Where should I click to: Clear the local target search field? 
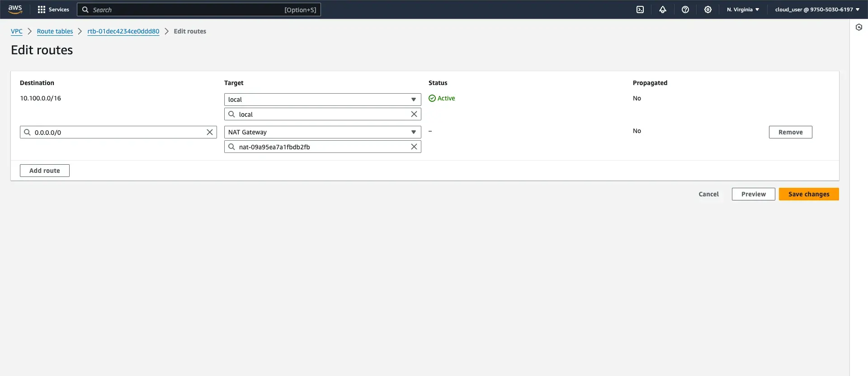pyautogui.click(x=414, y=114)
